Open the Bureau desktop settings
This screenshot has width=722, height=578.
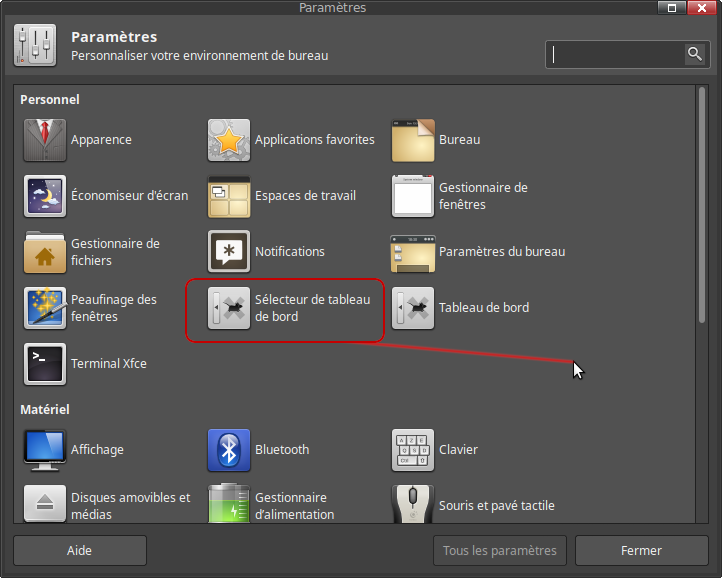(413, 140)
